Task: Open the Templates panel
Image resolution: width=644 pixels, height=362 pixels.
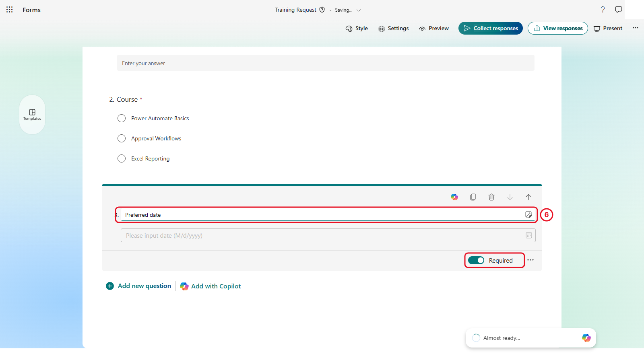Action: (32, 115)
